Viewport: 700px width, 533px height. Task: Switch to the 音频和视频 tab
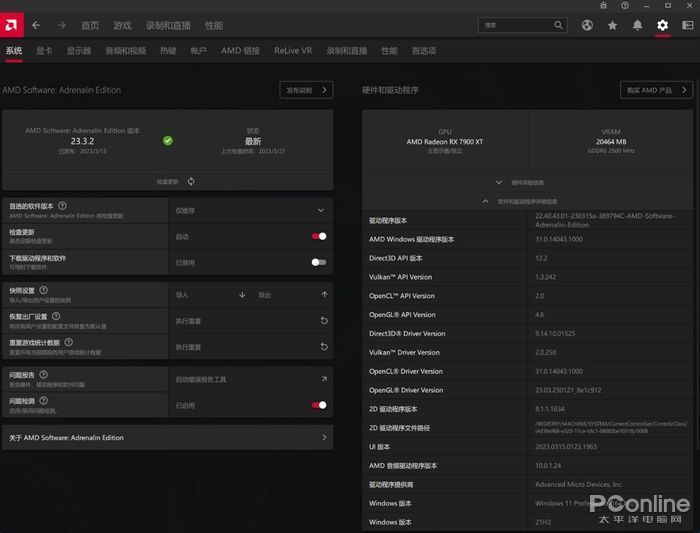coord(125,50)
